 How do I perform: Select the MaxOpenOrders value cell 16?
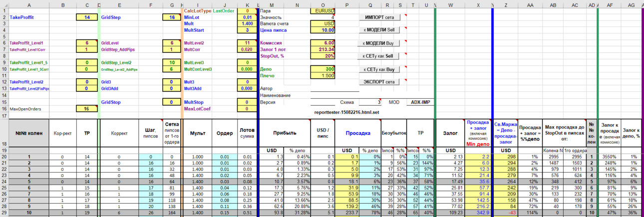87,108
